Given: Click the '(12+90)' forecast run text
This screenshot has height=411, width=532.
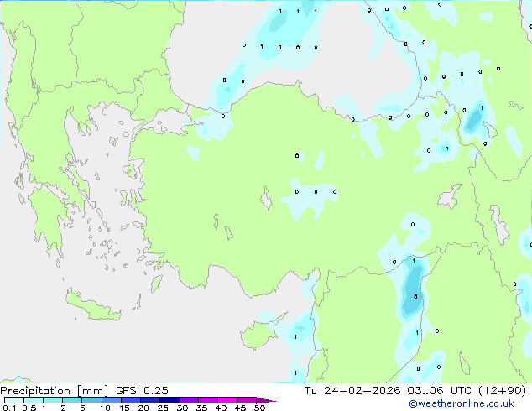Looking at the screenshot, I should (502, 391).
